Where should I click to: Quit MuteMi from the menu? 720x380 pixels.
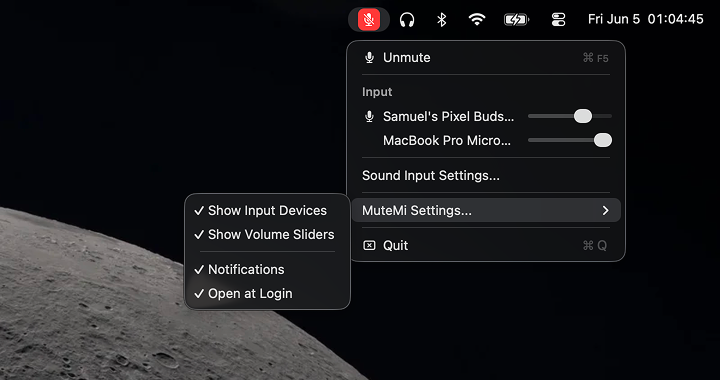486,246
